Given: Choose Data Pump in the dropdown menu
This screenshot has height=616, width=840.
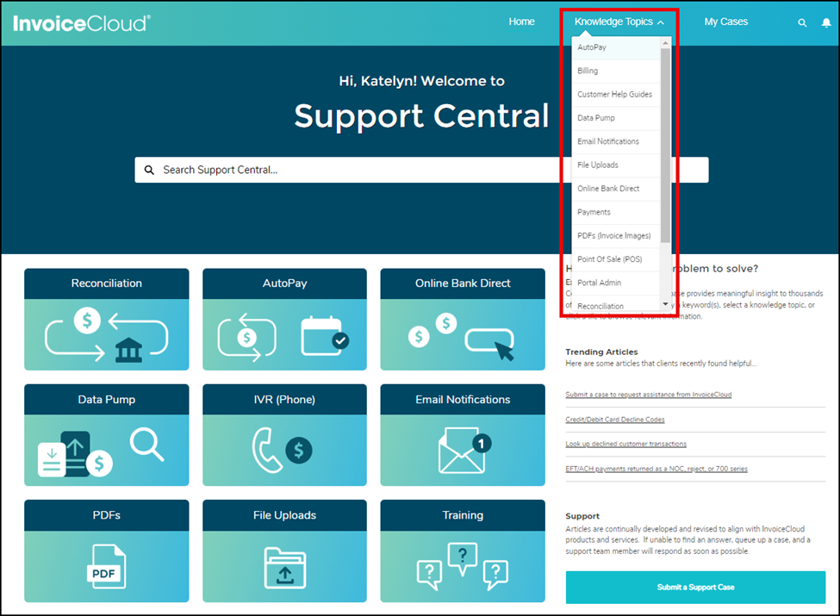Looking at the screenshot, I should (x=616, y=118).
